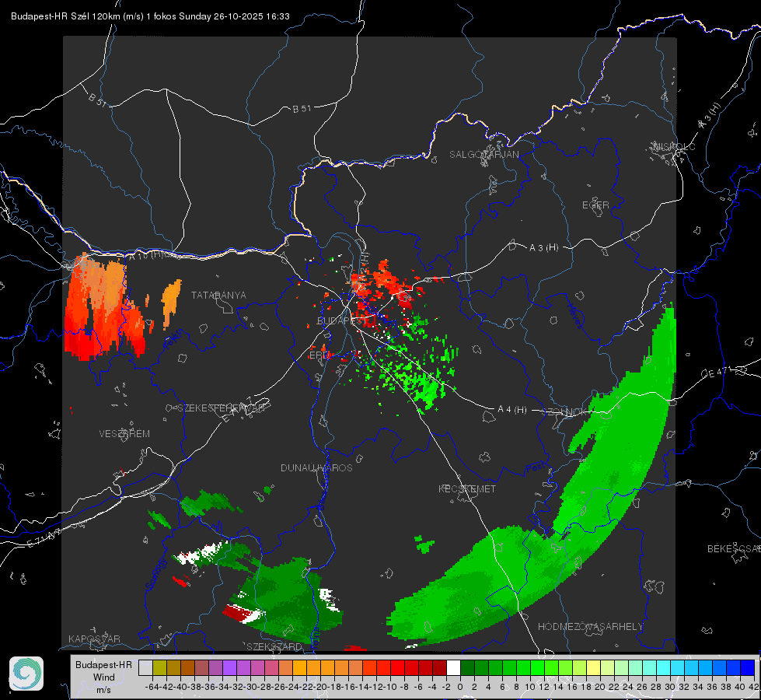Click the swirl logo icon beside the legend
Image resolution: width=761 pixels, height=700 pixels.
point(26,674)
